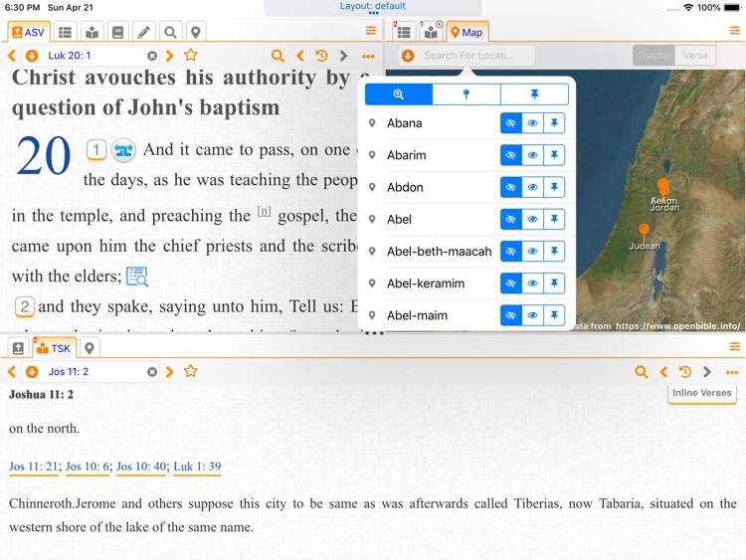Select the TSK tab

point(54,348)
